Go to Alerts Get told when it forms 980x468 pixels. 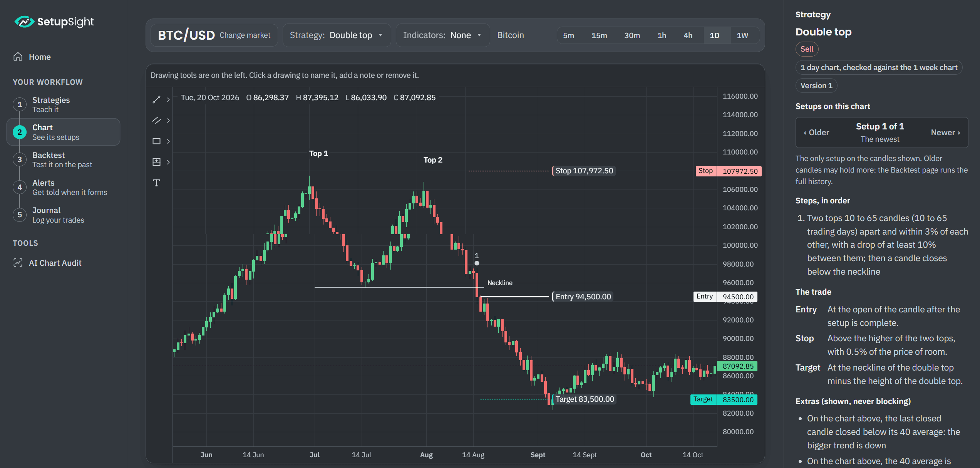(x=64, y=187)
